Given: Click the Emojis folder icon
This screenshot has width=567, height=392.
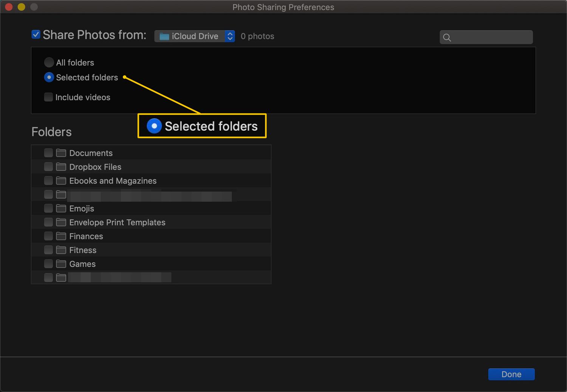Looking at the screenshot, I should [x=61, y=208].
